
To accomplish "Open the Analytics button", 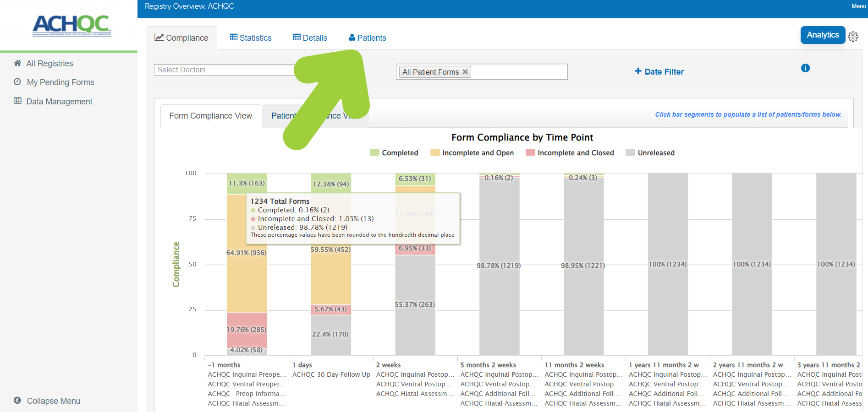I will [823, 35].
